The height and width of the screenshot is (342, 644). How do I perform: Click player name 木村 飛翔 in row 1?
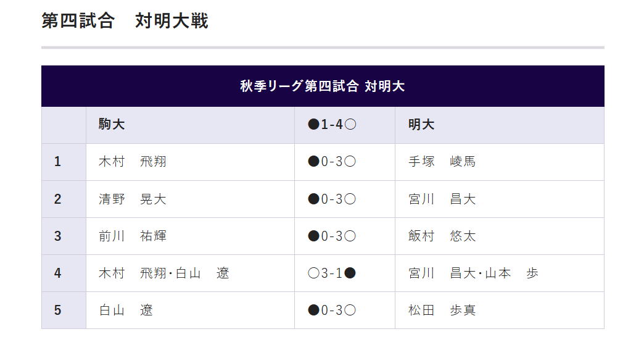pos(133,162)
